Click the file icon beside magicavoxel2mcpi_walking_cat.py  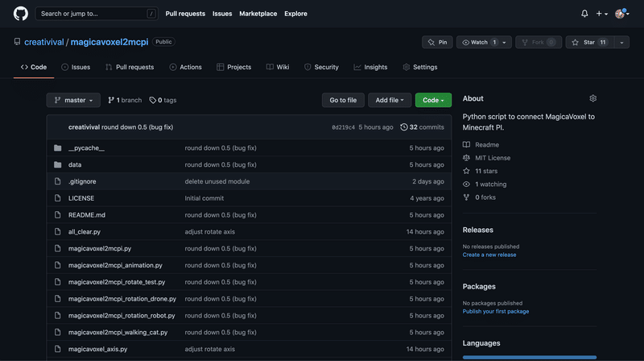point(57,332)
